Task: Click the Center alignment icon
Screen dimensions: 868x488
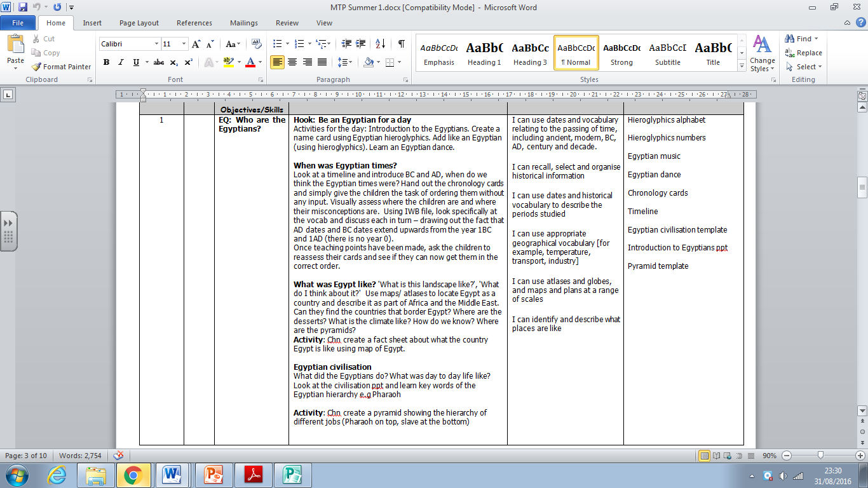Action: point(292,63)
